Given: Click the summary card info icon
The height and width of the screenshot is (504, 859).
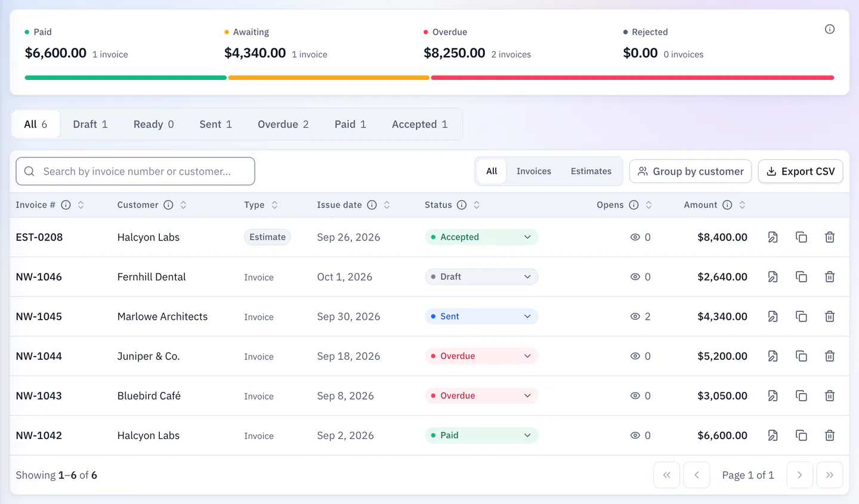Looking at the screenshot, I should [x=829, y=29].
